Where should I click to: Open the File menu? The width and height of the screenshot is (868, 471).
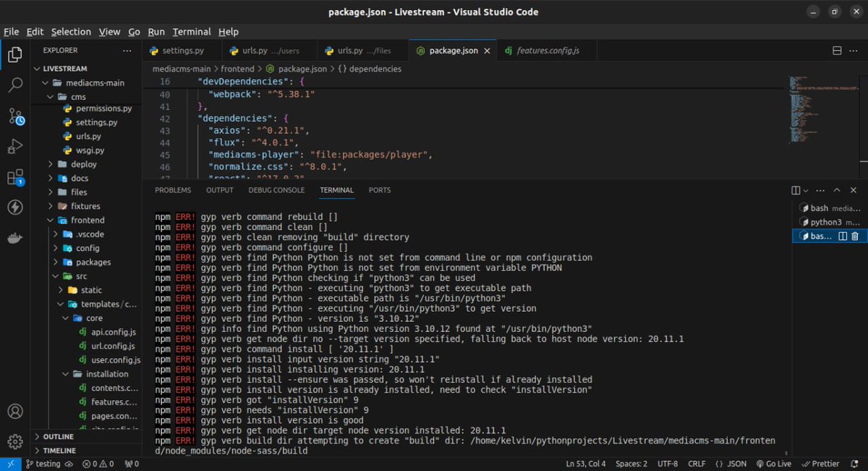(12, 32)
